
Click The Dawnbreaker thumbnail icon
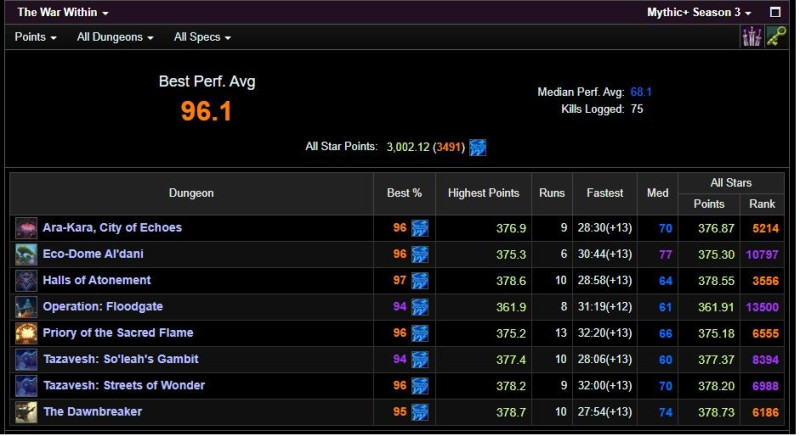[x=26, y=412]
